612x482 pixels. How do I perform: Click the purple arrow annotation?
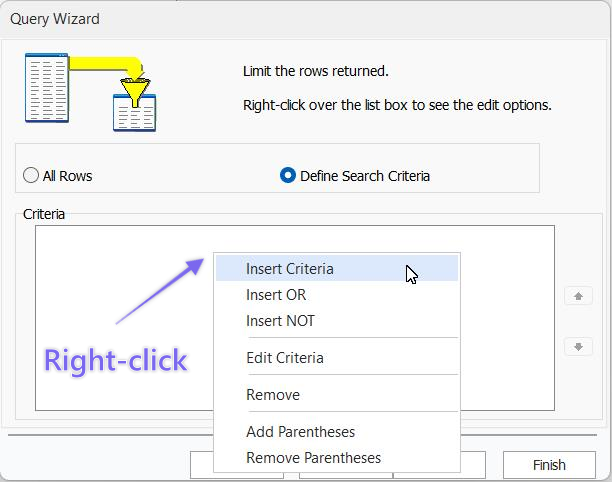(x=160, y=290)
